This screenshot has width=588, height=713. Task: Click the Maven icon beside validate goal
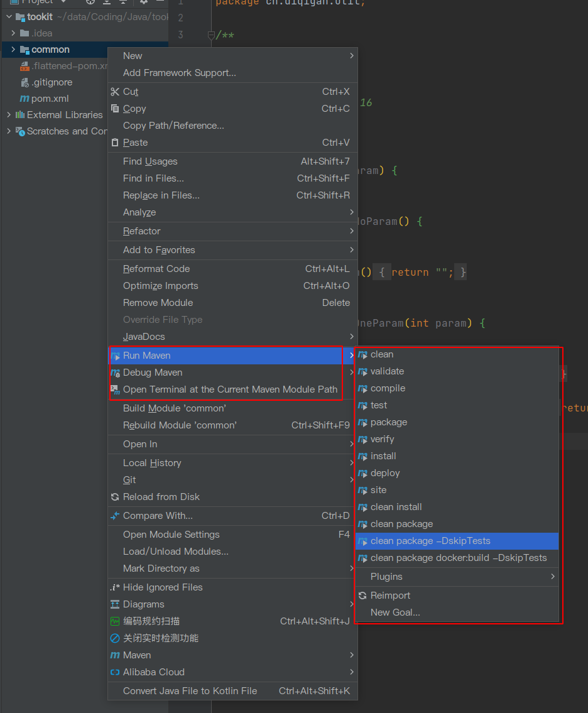pos(362,371)
